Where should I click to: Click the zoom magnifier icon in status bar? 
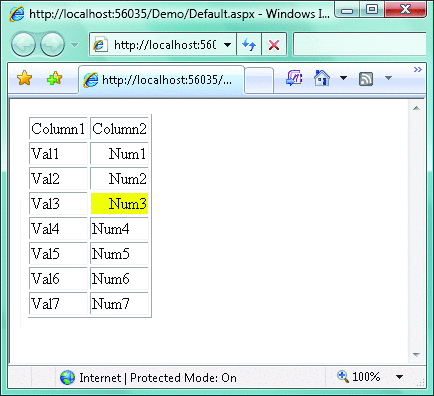tap(343, 377)
